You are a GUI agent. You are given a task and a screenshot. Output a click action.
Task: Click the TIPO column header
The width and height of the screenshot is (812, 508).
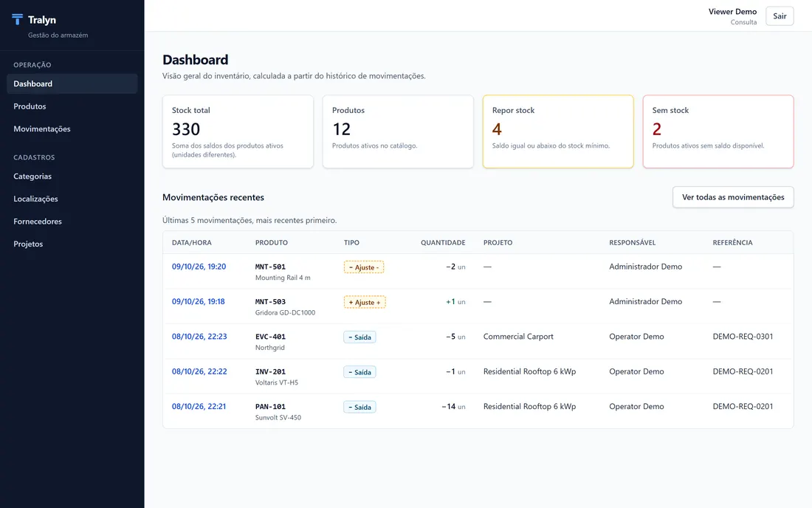click(351, 242)
